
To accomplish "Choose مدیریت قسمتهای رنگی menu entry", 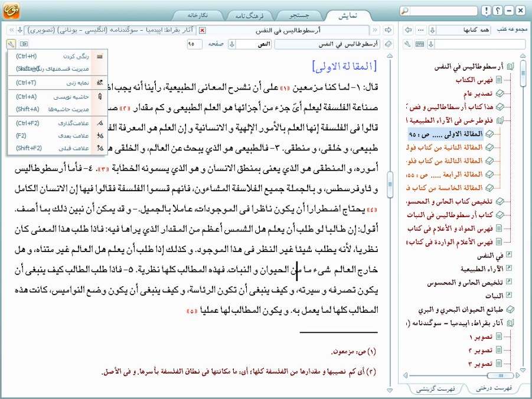I will click(58, 68).
